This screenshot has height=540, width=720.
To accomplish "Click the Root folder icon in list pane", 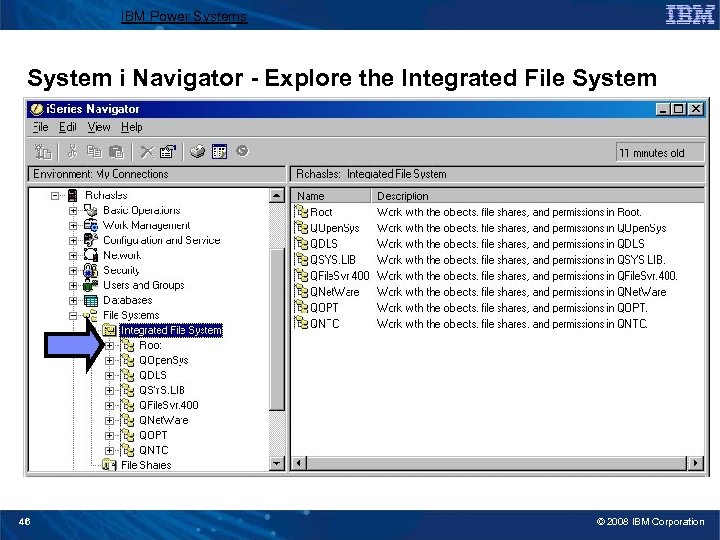I will point(302,212).
